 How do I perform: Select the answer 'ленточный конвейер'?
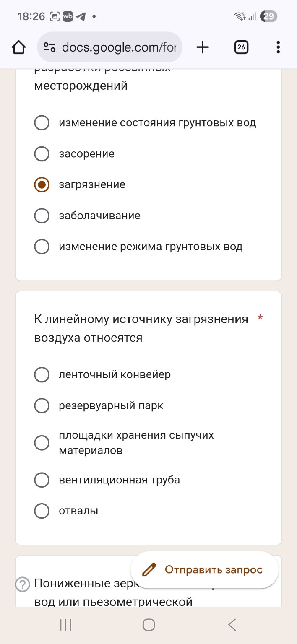pos(42,374)
